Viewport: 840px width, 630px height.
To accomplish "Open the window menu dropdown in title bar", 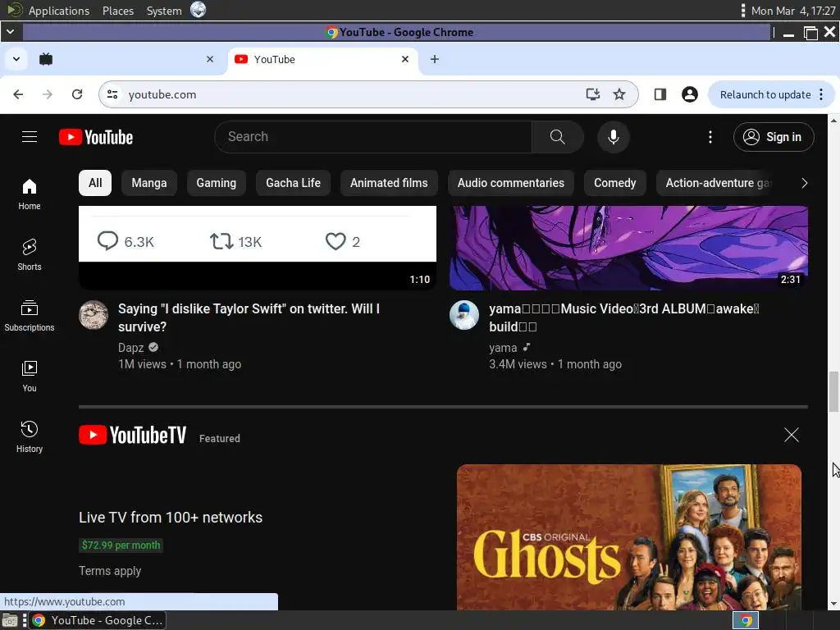I will 10,32.
